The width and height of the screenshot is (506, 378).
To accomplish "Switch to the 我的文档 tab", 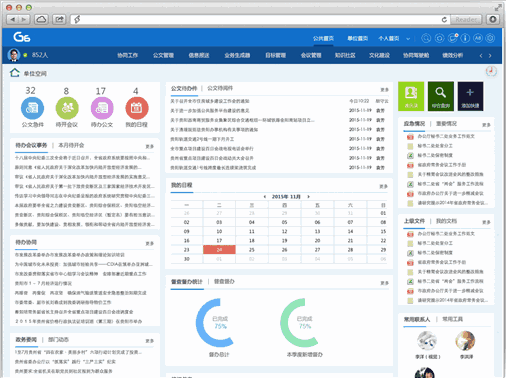I will (446, 221).
